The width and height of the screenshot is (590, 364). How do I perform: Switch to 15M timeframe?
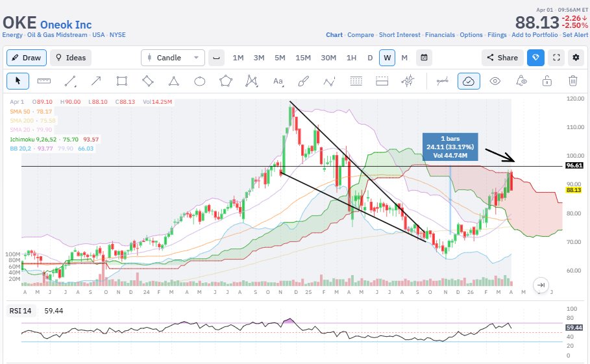coord(303,58)
